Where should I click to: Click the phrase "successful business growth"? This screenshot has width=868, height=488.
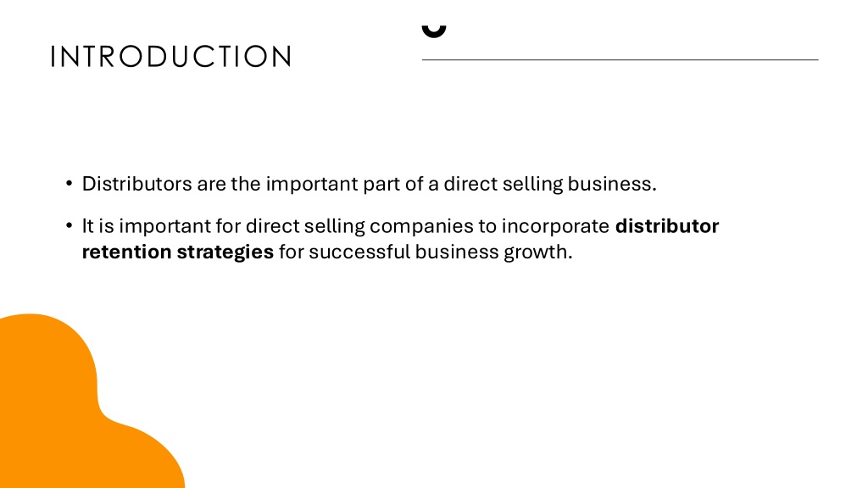(x=441, y=252)
